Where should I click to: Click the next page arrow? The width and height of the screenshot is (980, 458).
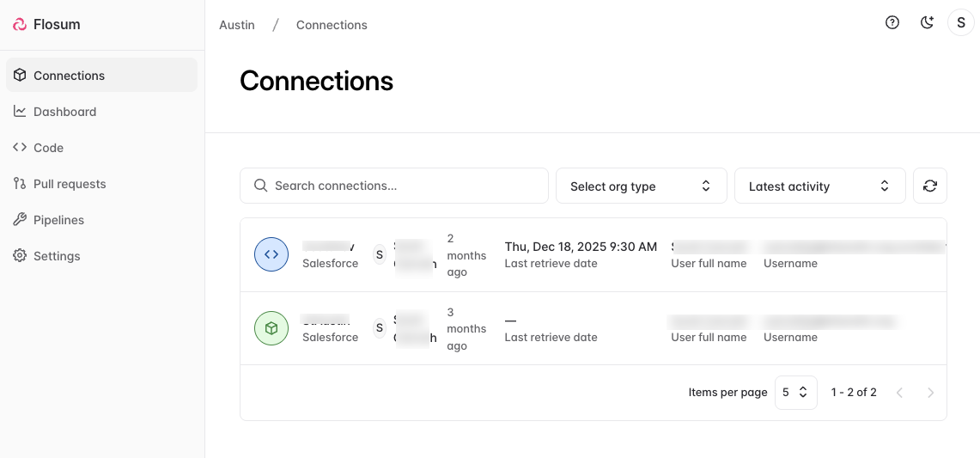[x=930, y=393]
